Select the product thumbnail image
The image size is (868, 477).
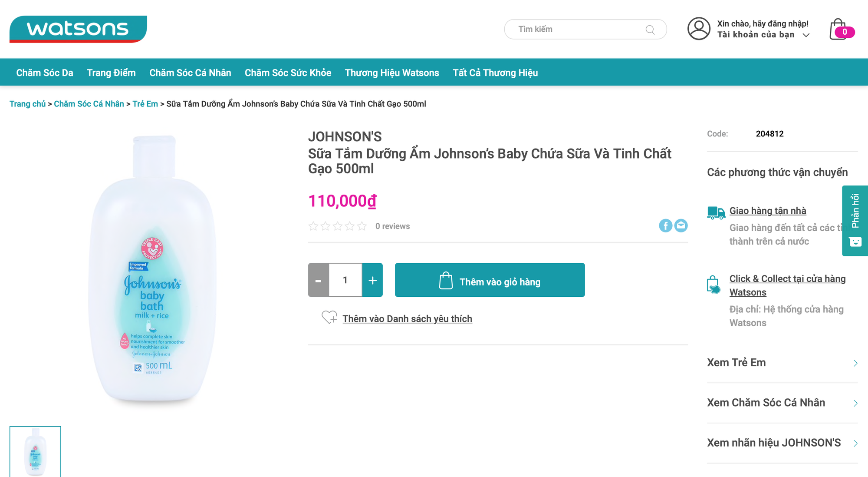point(35,452)
